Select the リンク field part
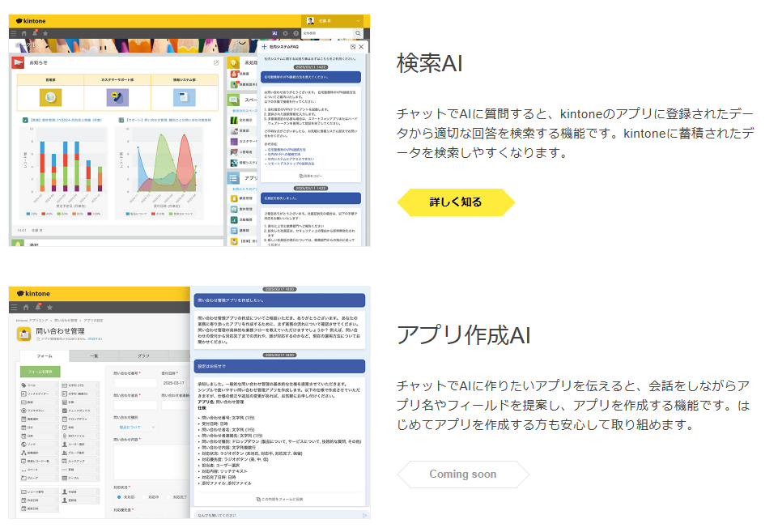Screen dimensions: 778x532 pos(40,445)
